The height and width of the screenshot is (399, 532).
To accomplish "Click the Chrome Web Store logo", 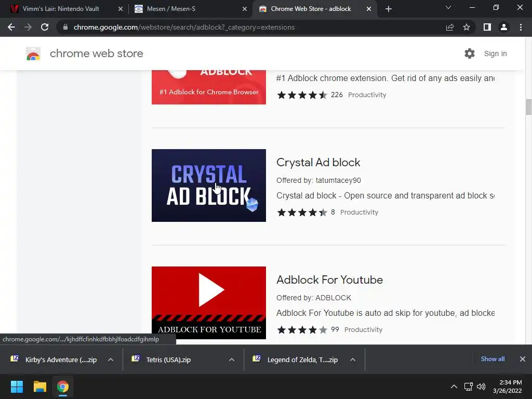I will pos(33,54).
